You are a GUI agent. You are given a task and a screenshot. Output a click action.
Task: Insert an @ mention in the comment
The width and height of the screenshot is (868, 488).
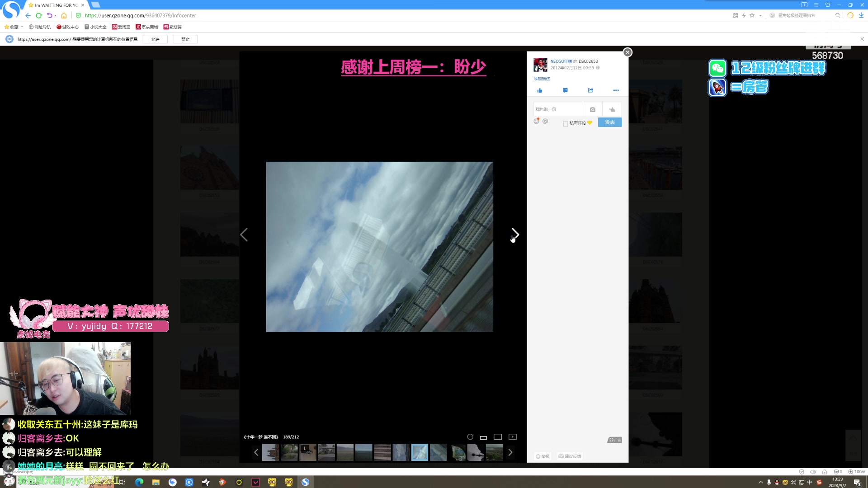[545, 121]
